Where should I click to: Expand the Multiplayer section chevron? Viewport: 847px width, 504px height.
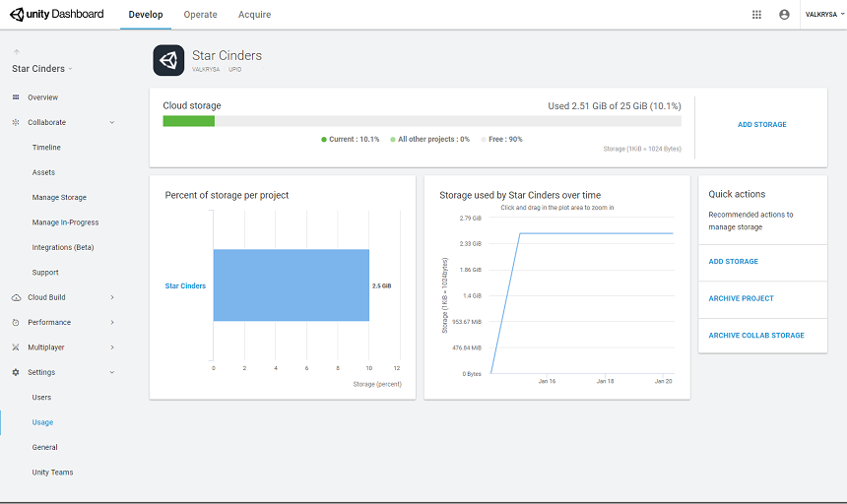[112, 346]
